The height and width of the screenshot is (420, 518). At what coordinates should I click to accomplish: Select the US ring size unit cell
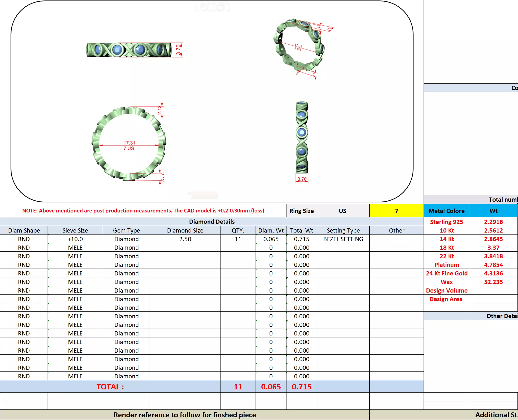coord(343,211)
